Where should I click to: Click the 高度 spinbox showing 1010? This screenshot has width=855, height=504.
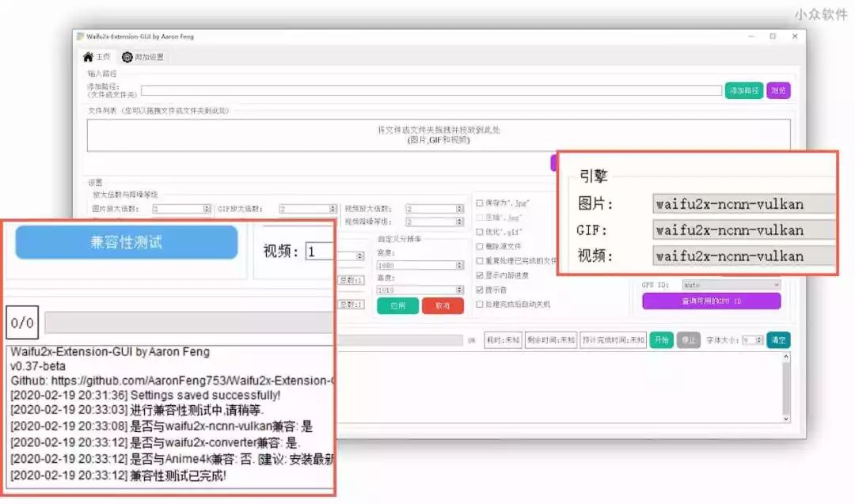[x=420, y=290]
